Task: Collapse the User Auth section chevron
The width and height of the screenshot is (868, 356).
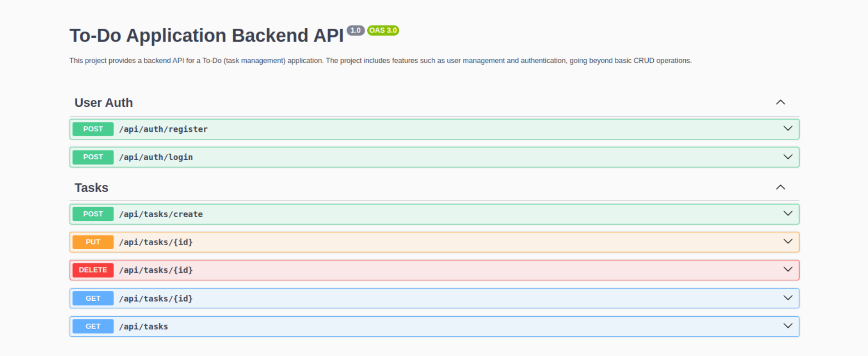Action: tap(780, 102)
